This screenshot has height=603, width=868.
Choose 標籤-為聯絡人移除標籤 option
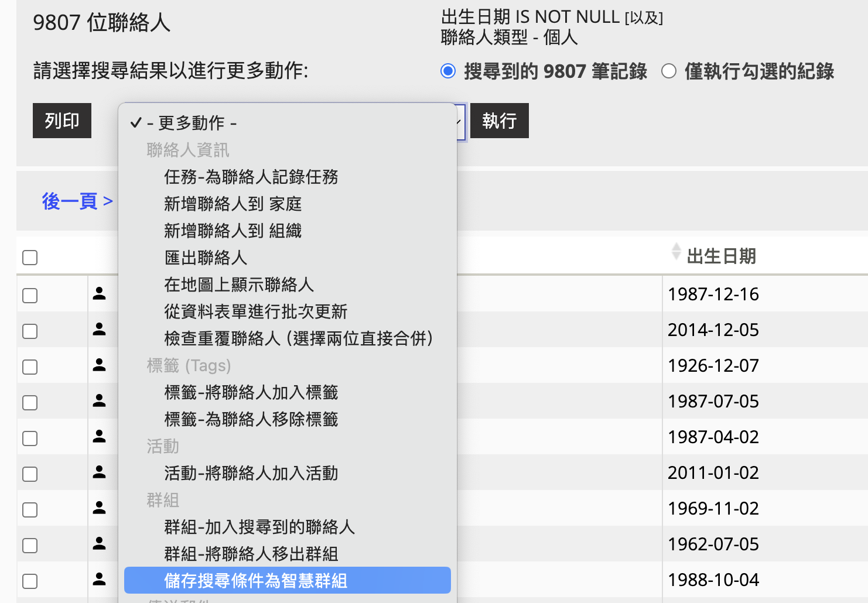288,419
